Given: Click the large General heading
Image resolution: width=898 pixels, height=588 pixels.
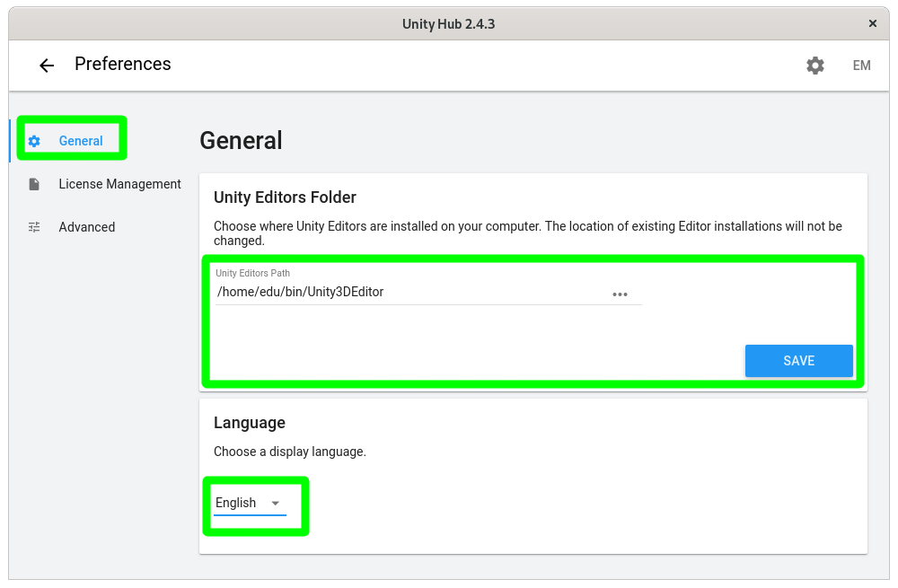Looking at the screenshot, I should (241, 140).
